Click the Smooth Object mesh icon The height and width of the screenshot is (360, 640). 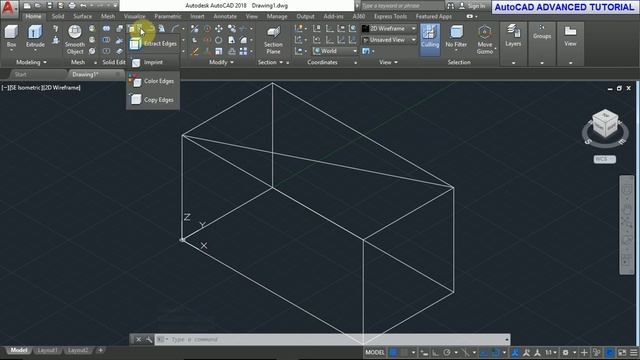(75, 32)
